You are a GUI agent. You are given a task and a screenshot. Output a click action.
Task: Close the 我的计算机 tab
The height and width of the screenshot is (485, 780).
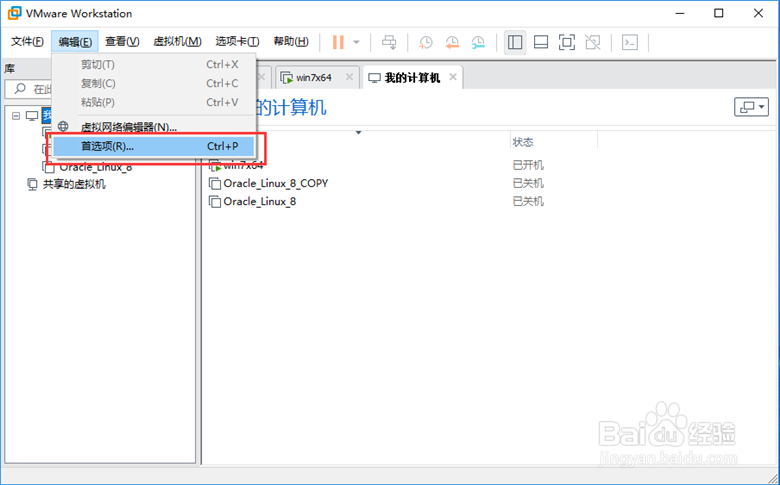pyautogui.click(x=453, y=77)
